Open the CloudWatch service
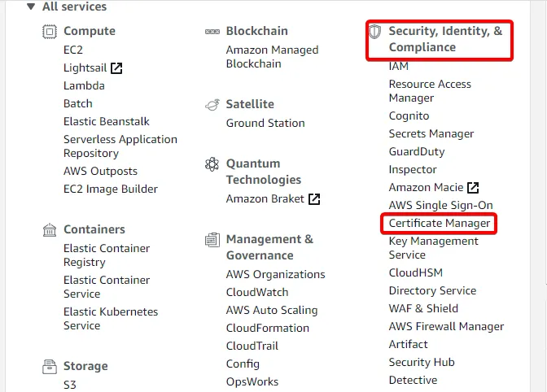 pos(257,292)
